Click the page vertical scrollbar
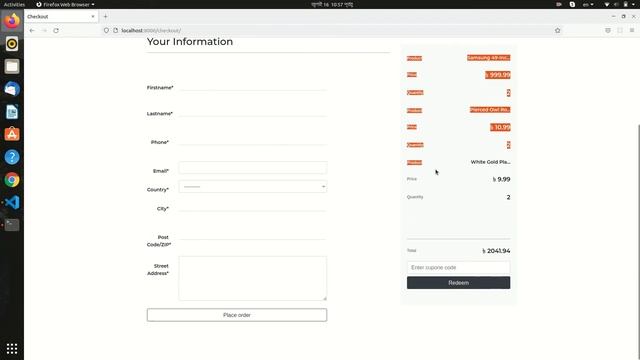The height and width of the screenshot is (360, 640). [638, 241]
